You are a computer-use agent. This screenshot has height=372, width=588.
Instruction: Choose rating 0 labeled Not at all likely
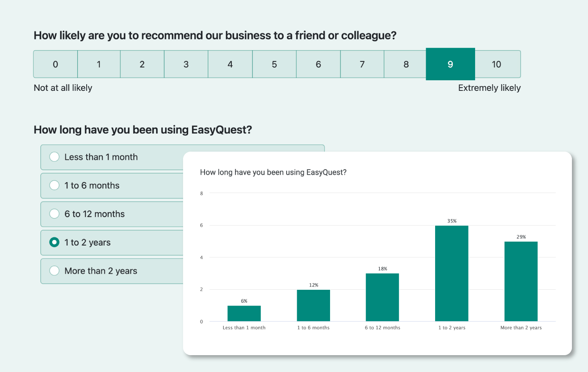(55, 64)
